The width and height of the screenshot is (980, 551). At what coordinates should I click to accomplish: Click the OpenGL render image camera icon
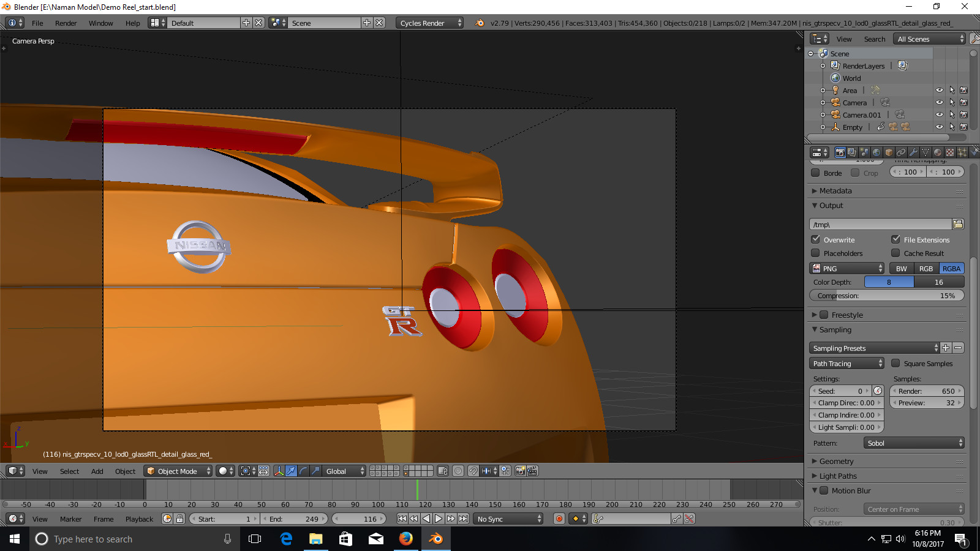[x=521, y=471]
